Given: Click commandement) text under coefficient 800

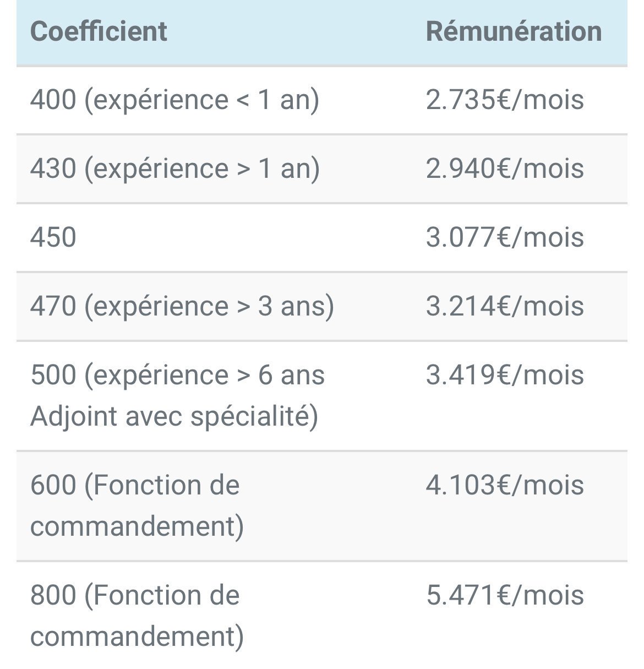Looking at the screenshot, I should pyautogui.click(x=137, y=637).
